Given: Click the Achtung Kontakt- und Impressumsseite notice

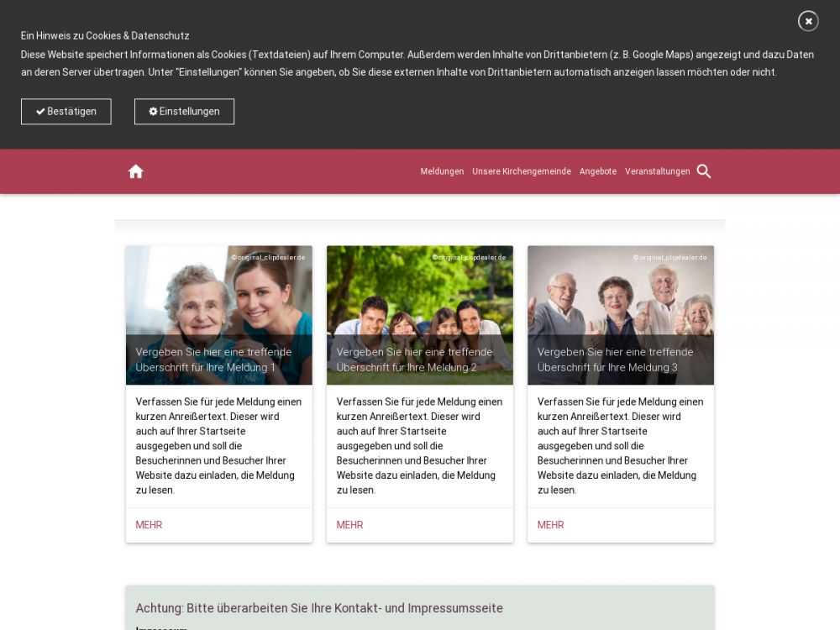Looking at the screenshot, I should tap(319, 608).
